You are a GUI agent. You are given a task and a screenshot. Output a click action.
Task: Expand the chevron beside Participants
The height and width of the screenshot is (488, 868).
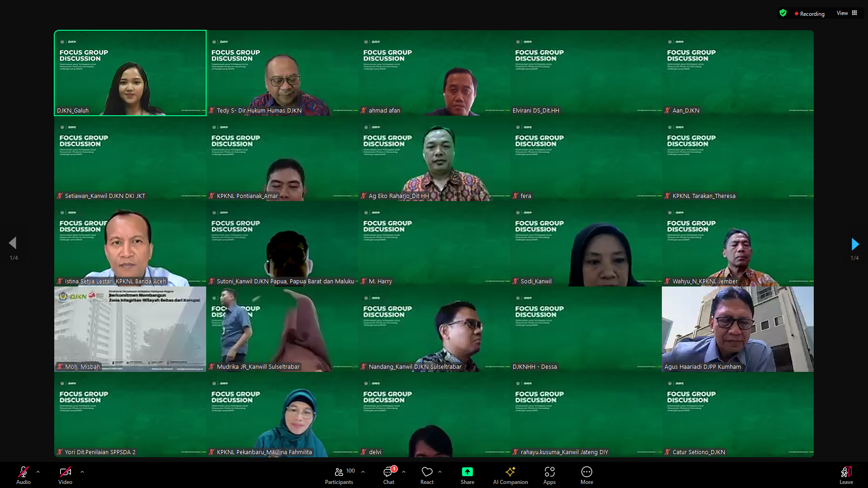tap(363, 472)
